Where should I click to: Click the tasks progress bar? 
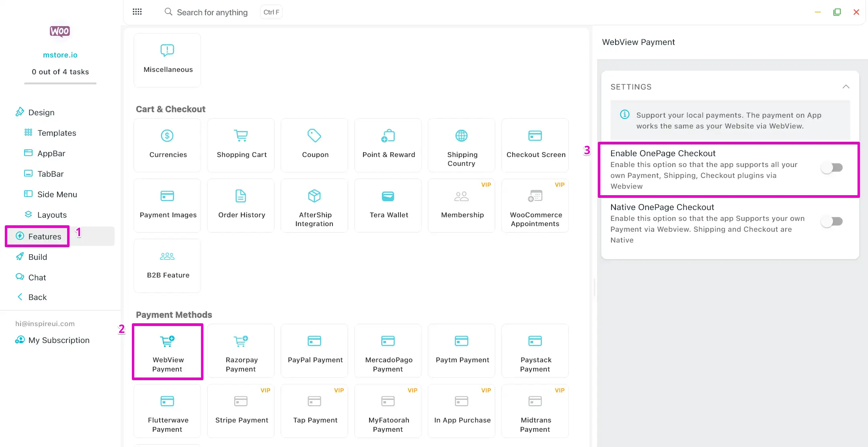click(x=60, y=83)
